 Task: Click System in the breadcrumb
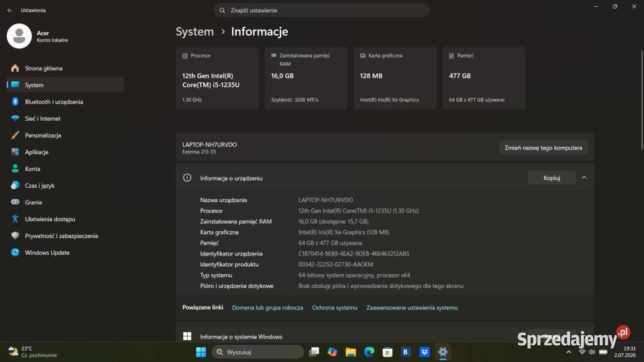[x=195, y=32]
